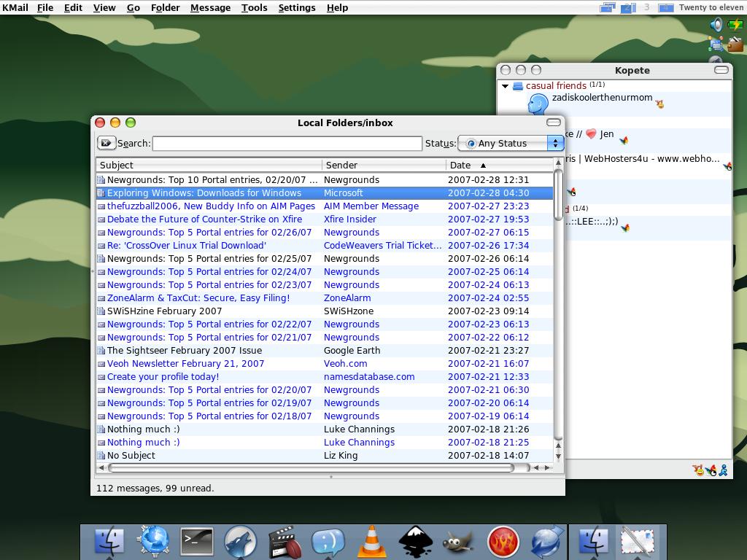Launch the wolf browser icon in dock

pyautogui.click(x=241, y=542)
